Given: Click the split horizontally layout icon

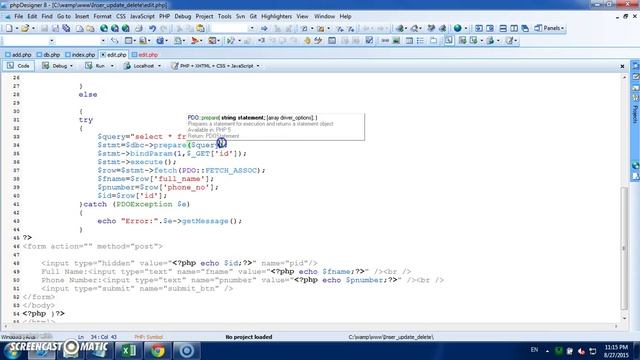Looking at the screenshot, I should pos(503,28).
